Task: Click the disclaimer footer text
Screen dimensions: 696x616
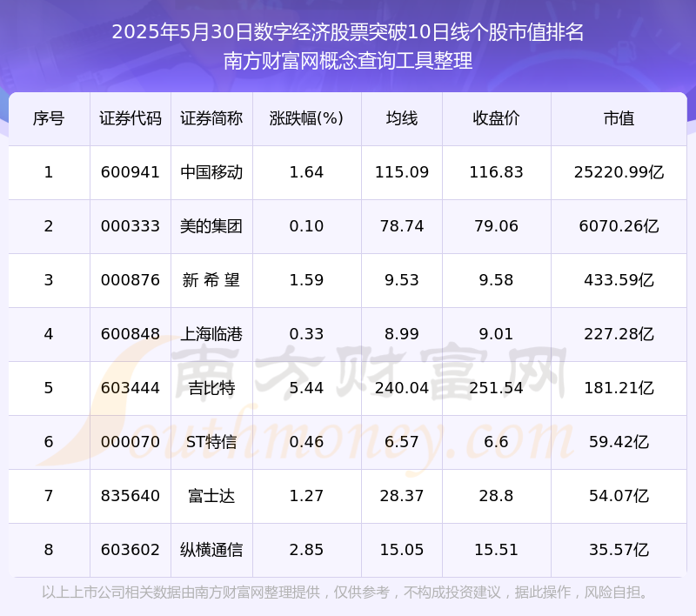Action: point(346,593)
